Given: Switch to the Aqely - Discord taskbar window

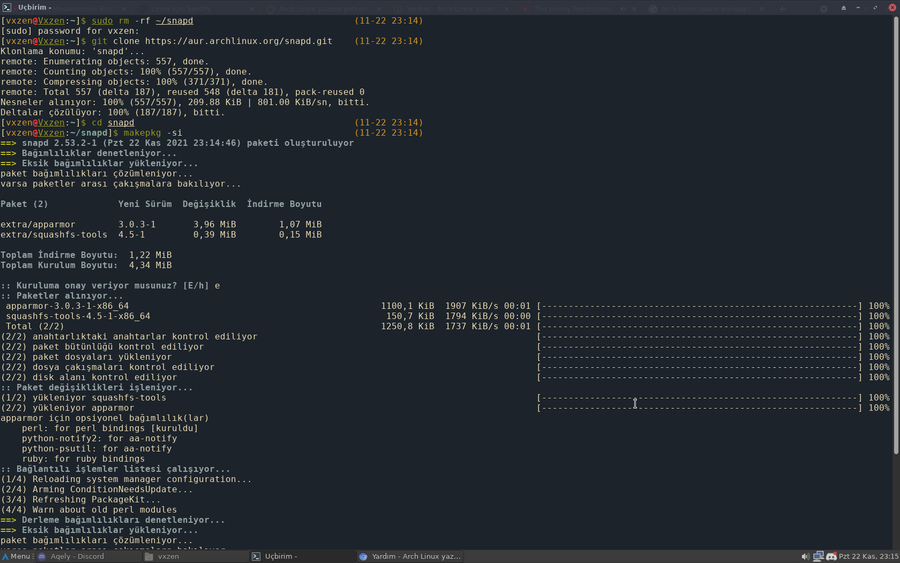Looking at the screenshot, I should coord(70,556).
